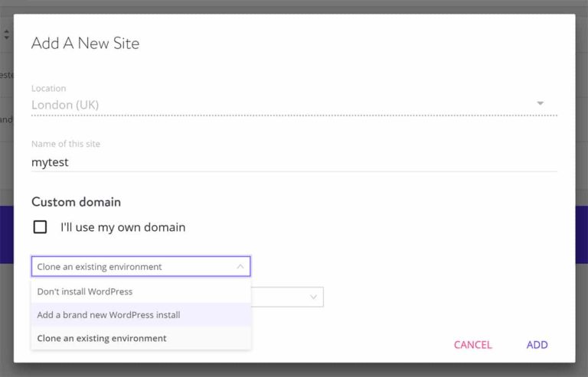Click the "Custom domain" heading
The image size is (588, 377).
click(76, 202)
